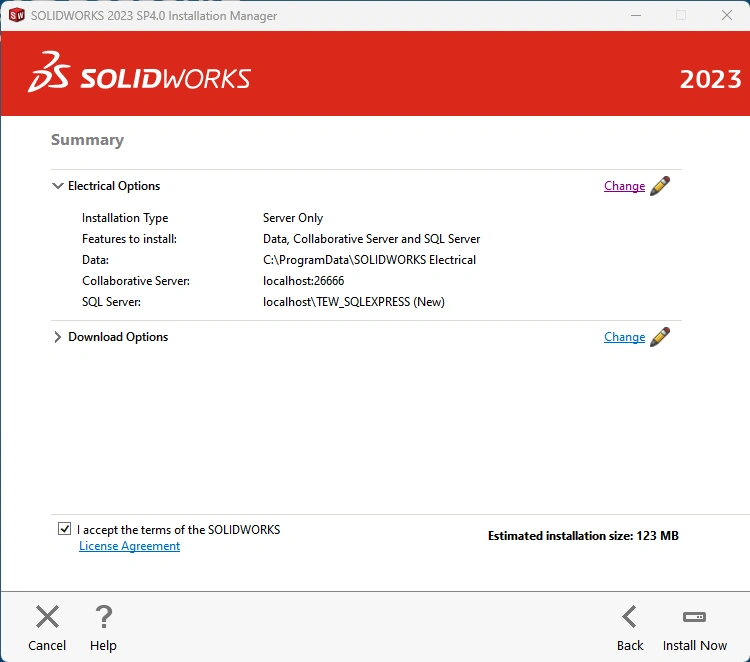This screenshot has width=750, height=662.
Task: Click 'Estimated installation size: 123 MB' text
Action: [583, 536]
